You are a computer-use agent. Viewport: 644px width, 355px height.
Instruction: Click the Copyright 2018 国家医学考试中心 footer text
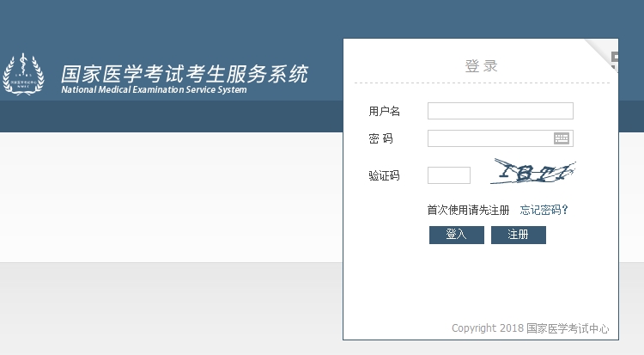pyautogui.click(x=530, y=328)
